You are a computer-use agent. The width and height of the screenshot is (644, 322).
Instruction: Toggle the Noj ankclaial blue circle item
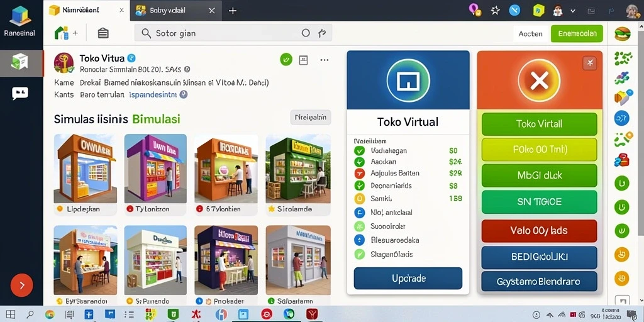[x=359, y=213]
